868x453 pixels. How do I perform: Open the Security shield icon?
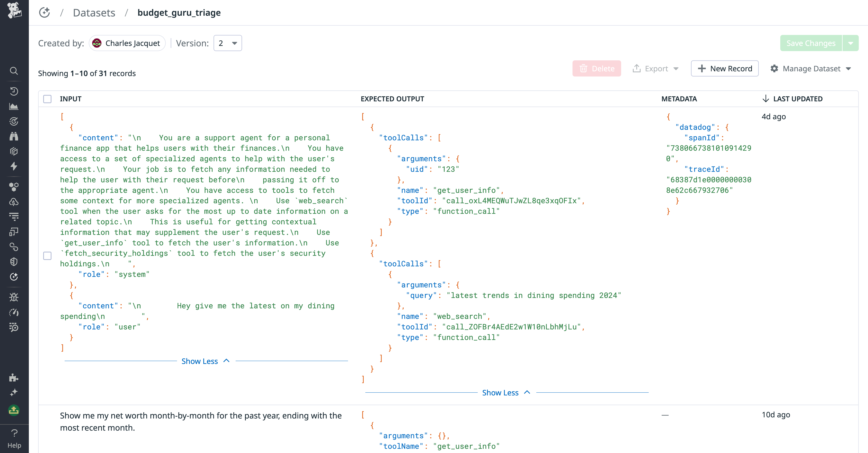coord(14,262)
